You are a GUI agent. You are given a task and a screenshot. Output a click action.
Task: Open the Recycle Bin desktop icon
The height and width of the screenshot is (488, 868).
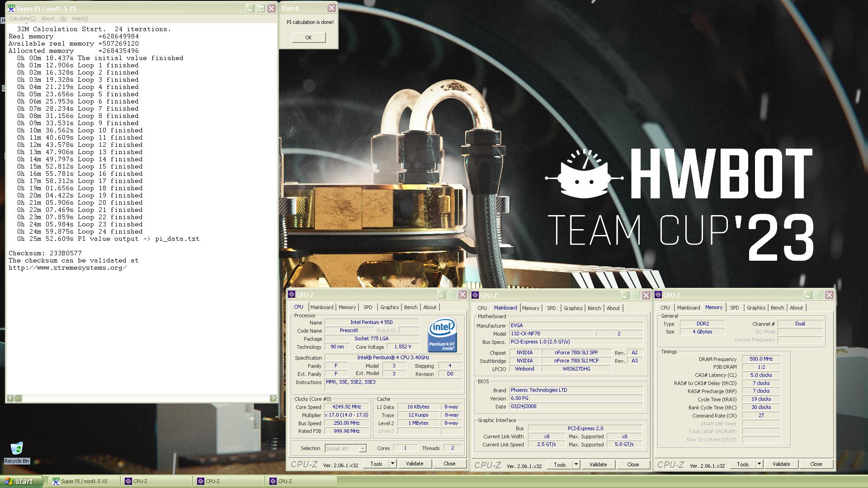(x=17, y=452)
